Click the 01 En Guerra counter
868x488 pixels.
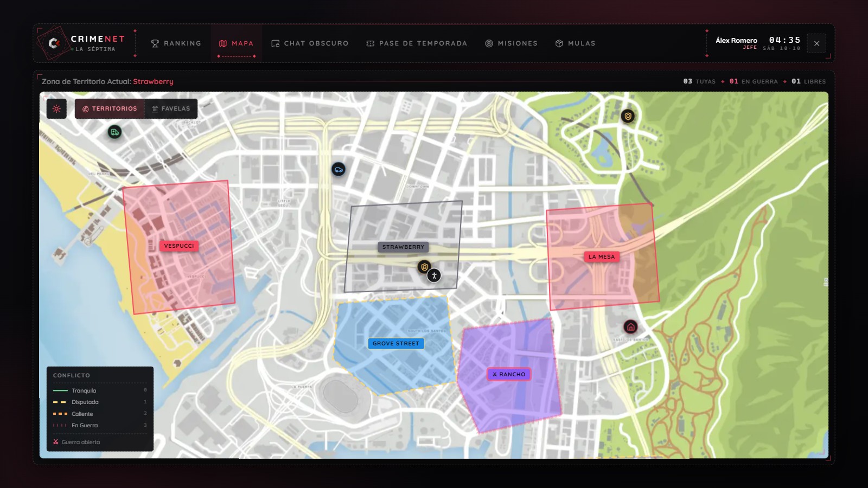(754, 81)
